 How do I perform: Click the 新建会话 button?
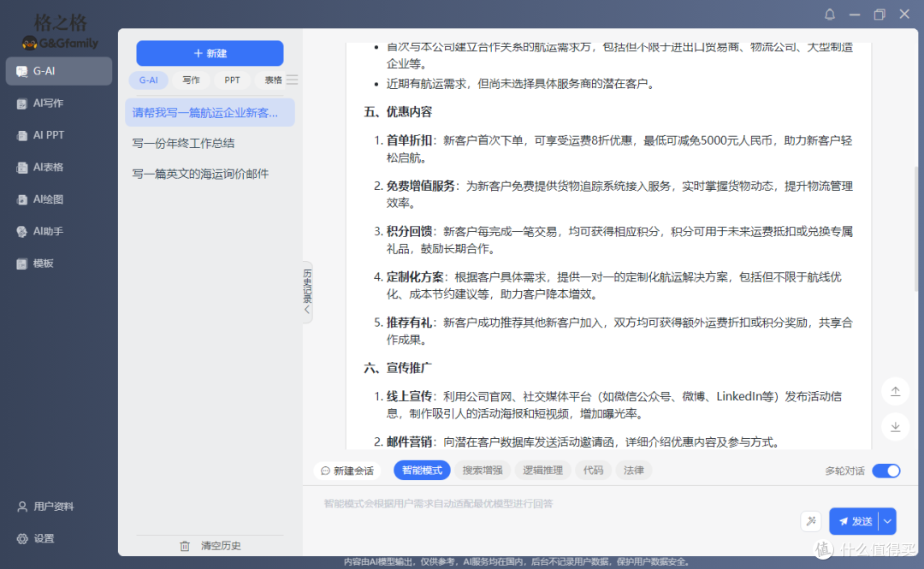click(347, 471)
